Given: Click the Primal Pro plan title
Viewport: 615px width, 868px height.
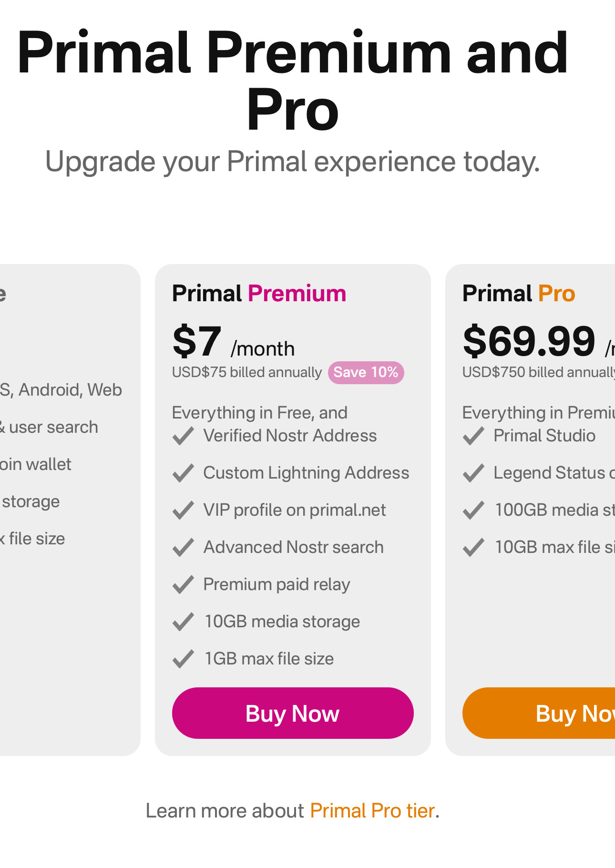Looking at the screenshot, I should click(x=519, y=294).
